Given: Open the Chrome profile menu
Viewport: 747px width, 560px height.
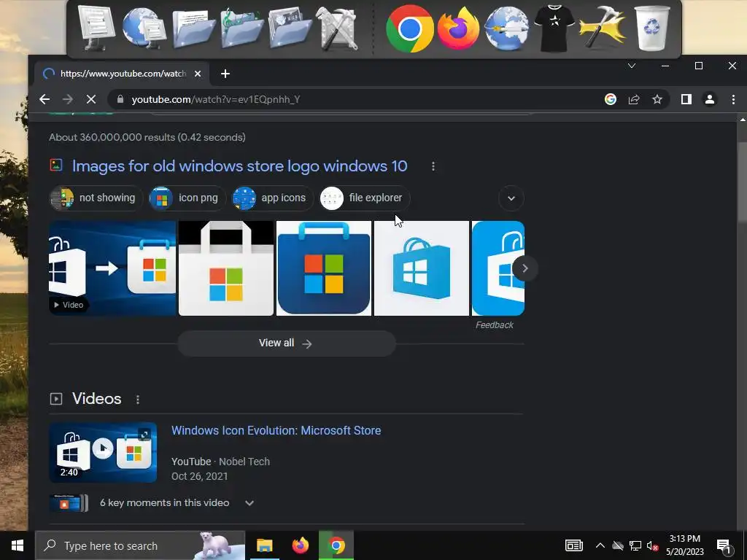Looking at the screenshot, I should [709, 99].
